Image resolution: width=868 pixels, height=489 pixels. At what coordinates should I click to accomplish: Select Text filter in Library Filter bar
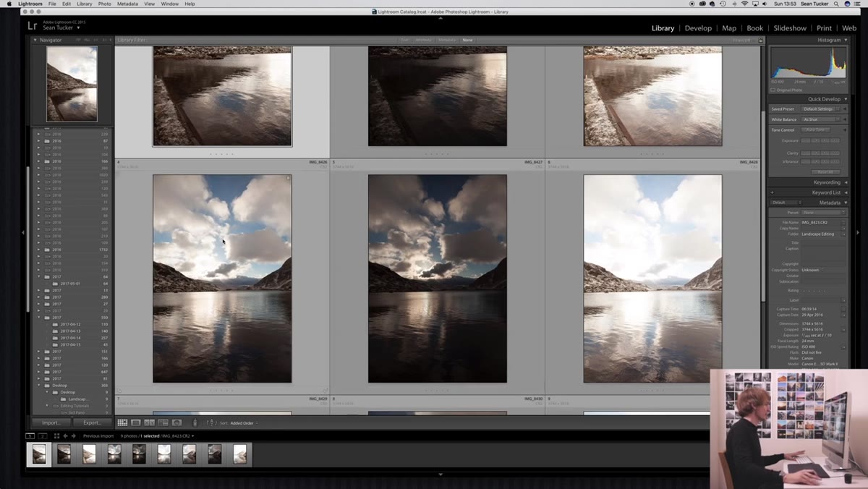pyautogui.click(x=405, y=40)
